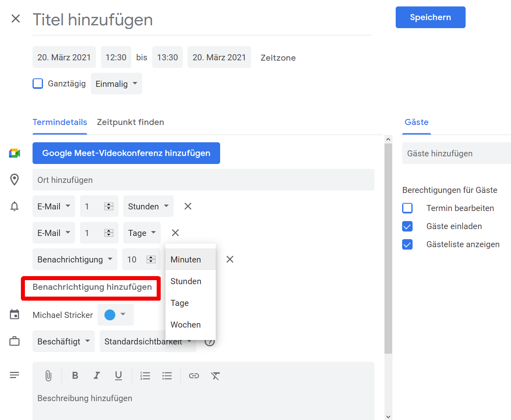511x420 pixels.
Task: Select Minuten in the unit menu
Action: click(x=190, y=259)
